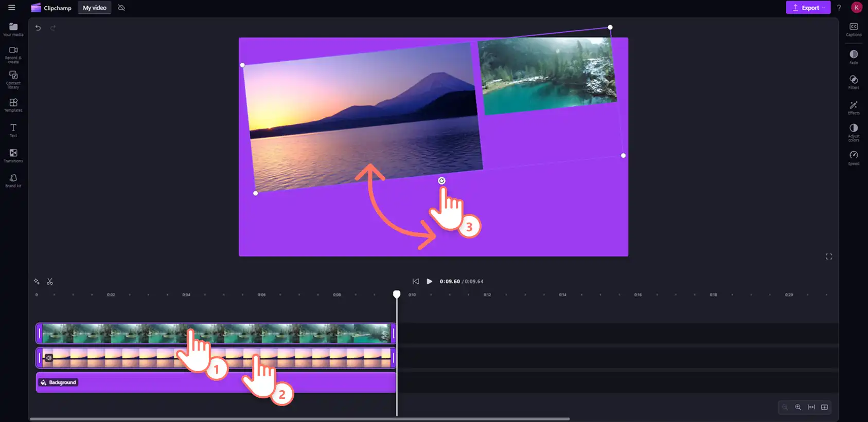Open the Your media panel
The image size is (868, 422).
pyautogui.click(x=13, y=29)
